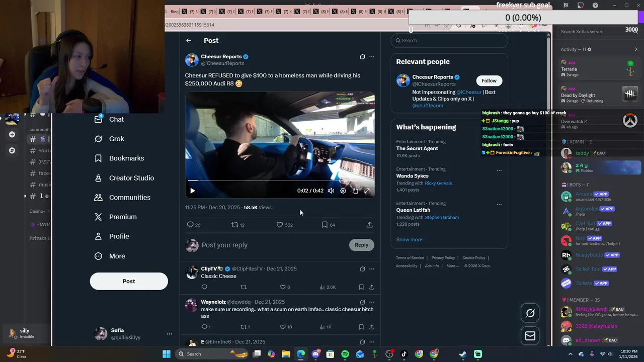Go back with the Post arrow
The width and height of the screenshot is (644, 362).
188,41
